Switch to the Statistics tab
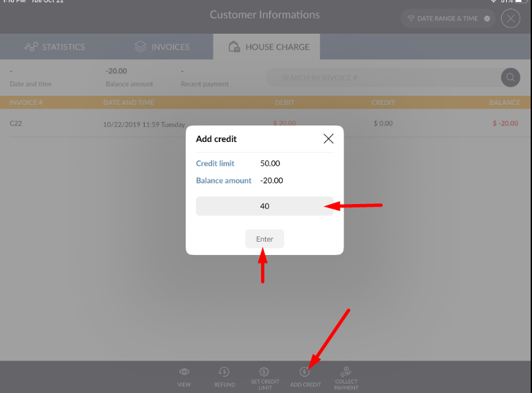The image size is (532, 393). pos(55,47)
